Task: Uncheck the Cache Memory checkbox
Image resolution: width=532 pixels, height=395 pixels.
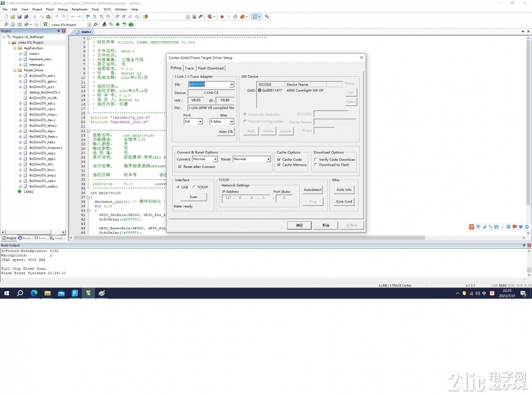Action: click(279, 165)
